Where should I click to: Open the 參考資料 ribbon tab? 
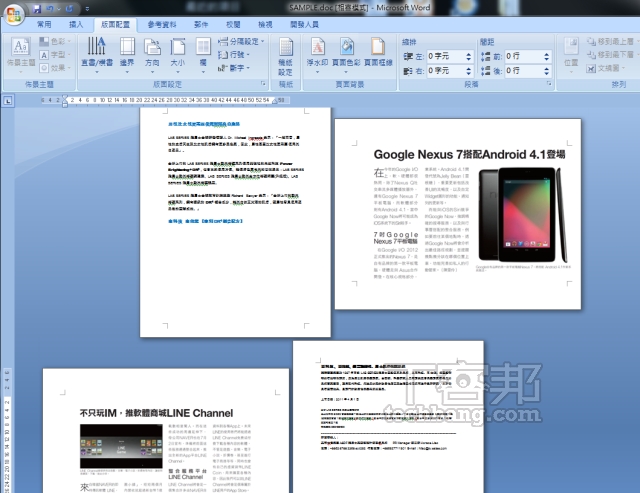coord(162,24)
